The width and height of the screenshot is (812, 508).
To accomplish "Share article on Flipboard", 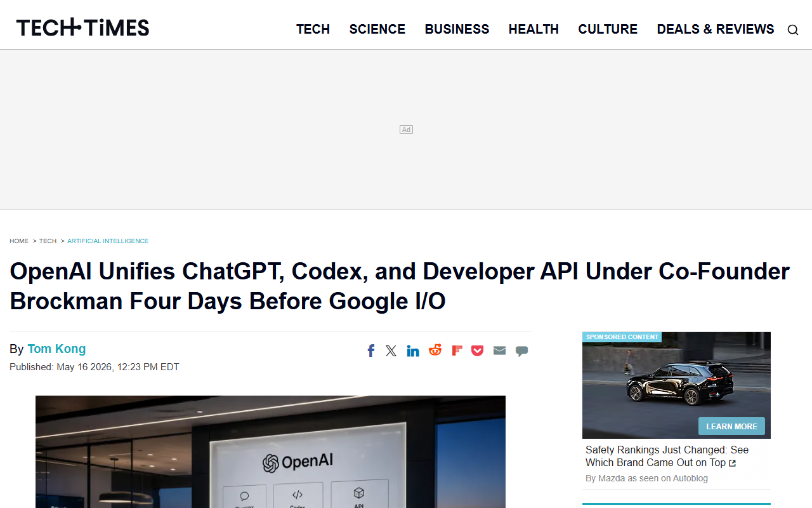I will pos(457,351).
